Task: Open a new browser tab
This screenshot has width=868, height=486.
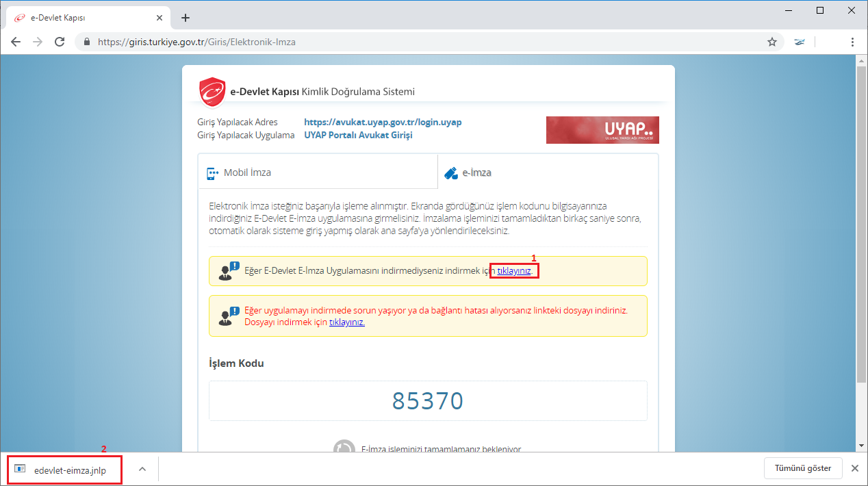Action: click(185, 18)
